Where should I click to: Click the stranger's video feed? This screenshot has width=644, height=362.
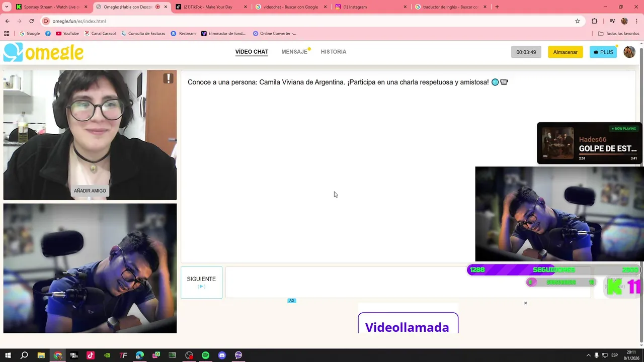pyautogui.click(x=90, y=135)
